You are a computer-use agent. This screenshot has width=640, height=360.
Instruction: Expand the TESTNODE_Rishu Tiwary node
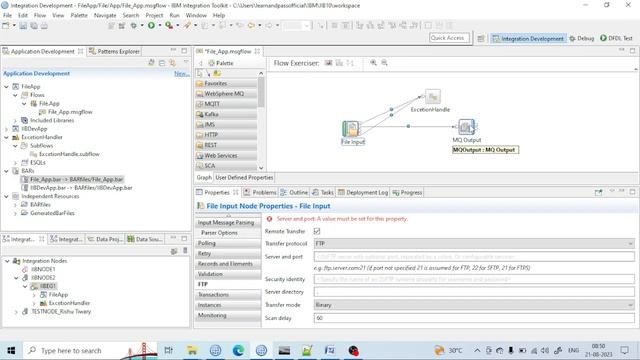pos(16,312)
